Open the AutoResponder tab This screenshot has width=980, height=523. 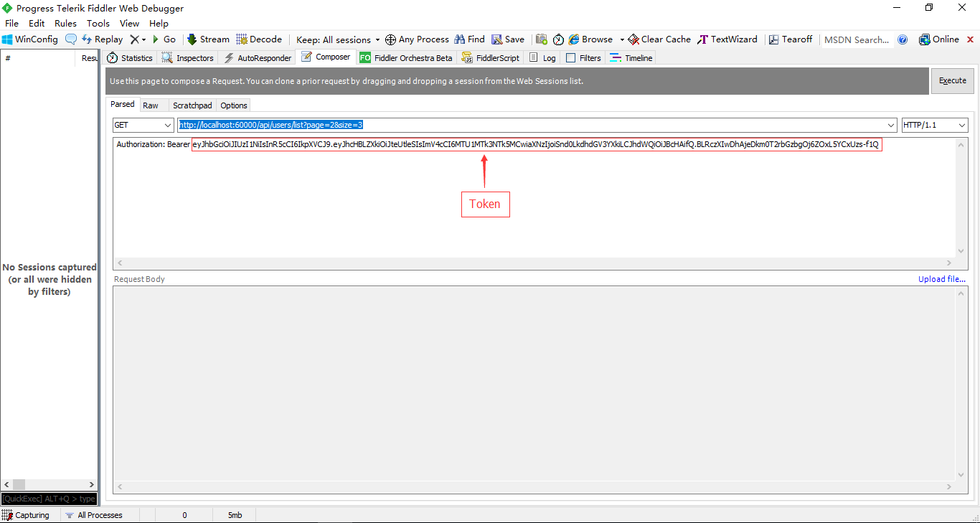click(258, 58)
